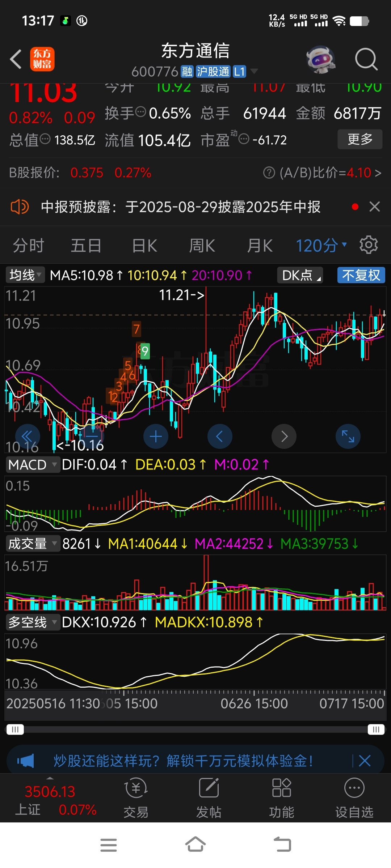Tap Android recent apps menu button
The width and height of the screenshot is (391, 868).
(x=109, y=845)
